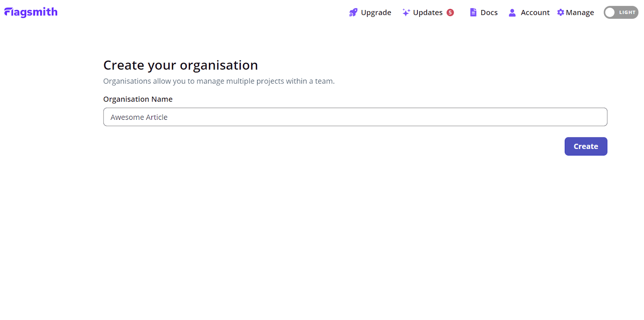Click the red Updates badge showing 5

450,12
